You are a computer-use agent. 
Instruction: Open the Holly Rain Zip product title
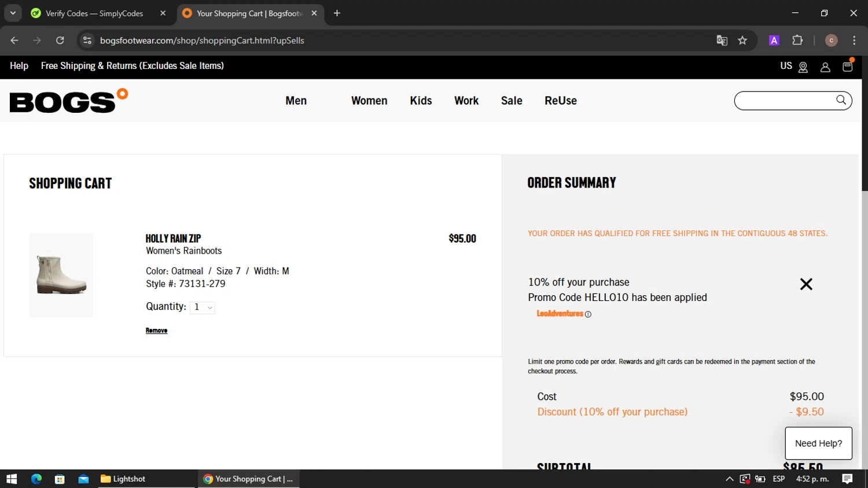coord(173,239)
